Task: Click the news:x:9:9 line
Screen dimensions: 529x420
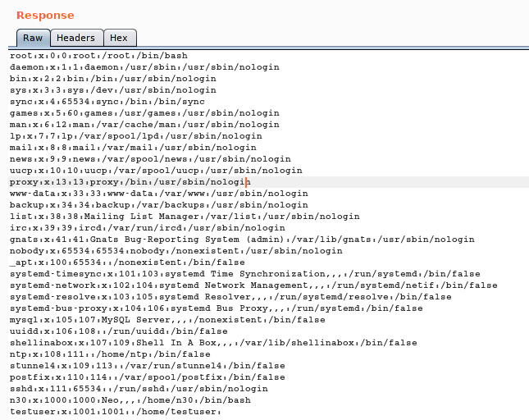Action: [150, 159]
